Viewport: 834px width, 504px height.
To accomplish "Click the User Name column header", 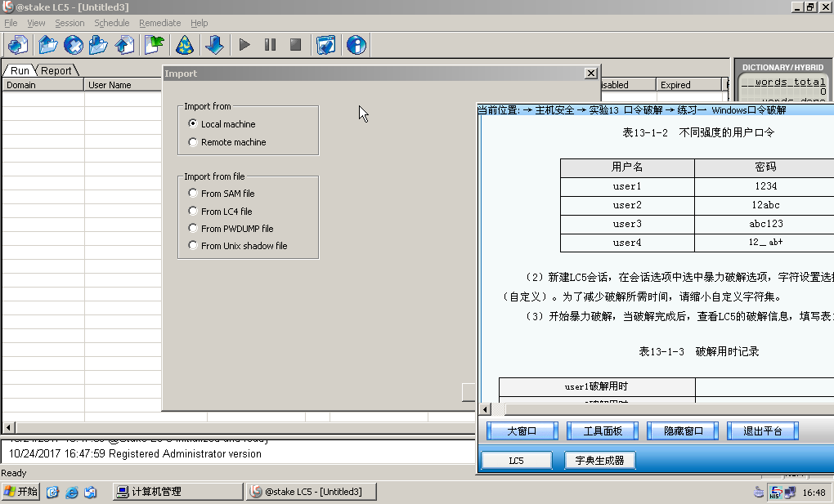I will pyautogui.click(x=123, y=85).
